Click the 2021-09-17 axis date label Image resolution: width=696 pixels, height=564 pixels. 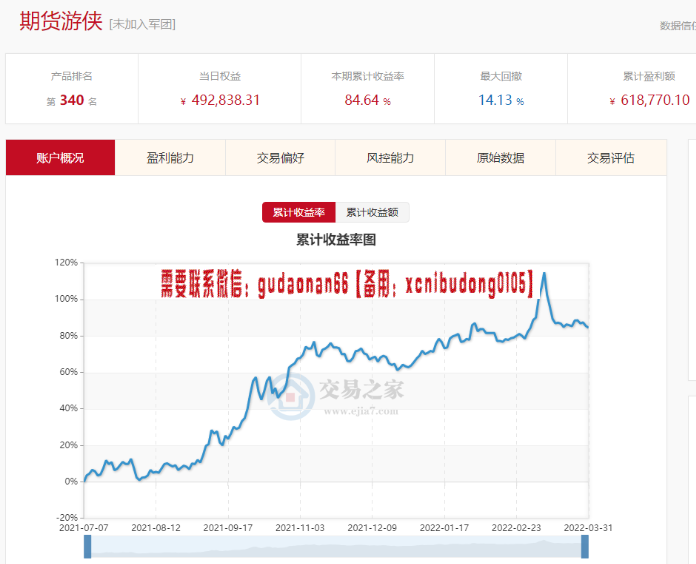228,528
